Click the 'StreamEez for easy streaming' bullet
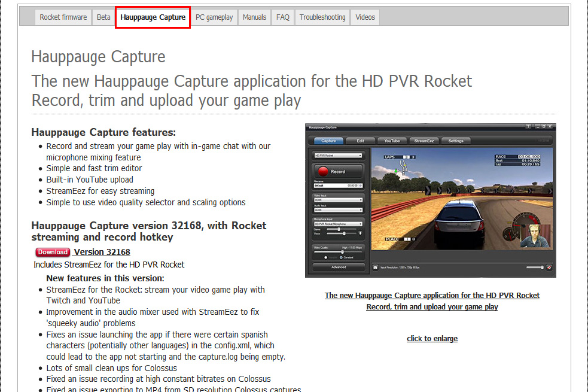 point(100,191)
